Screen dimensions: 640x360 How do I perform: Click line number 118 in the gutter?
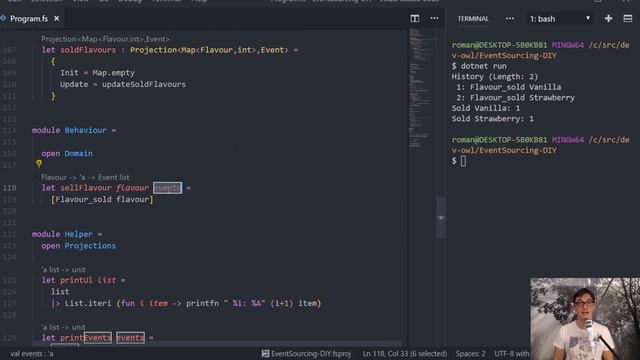click(10, 188)
